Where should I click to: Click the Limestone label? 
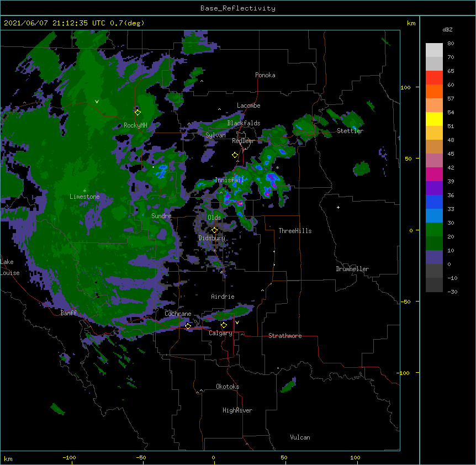[84, 197]
